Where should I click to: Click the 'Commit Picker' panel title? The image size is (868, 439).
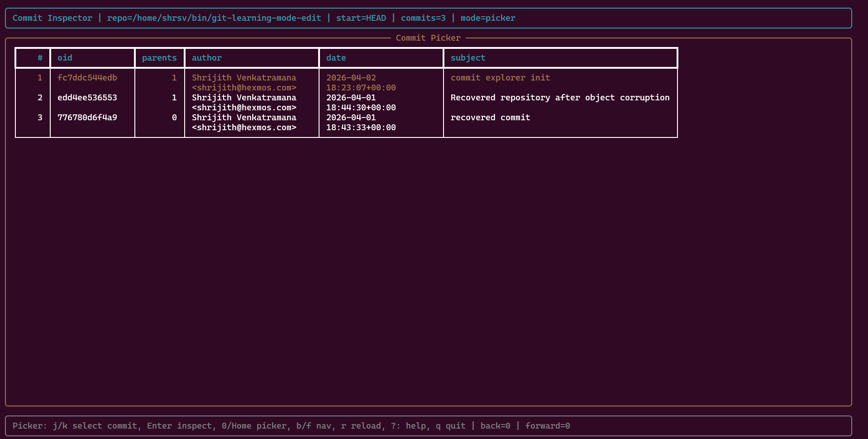click(x=428, y=38)
